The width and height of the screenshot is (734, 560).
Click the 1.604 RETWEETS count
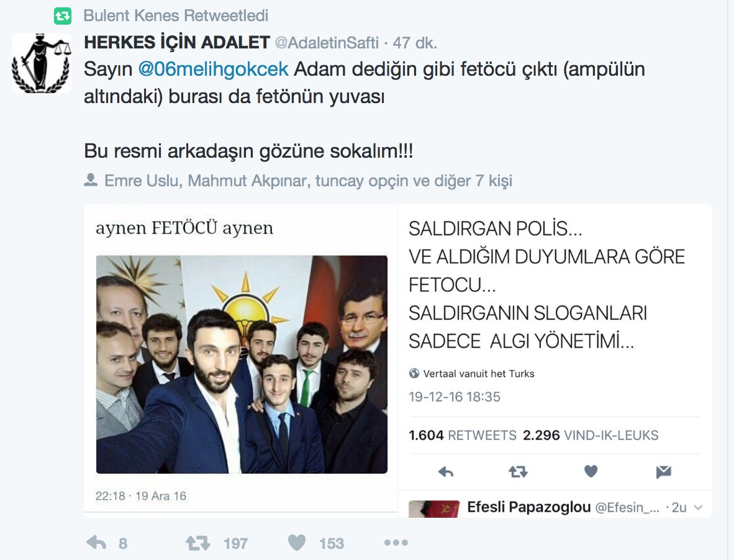click(463, 435)
